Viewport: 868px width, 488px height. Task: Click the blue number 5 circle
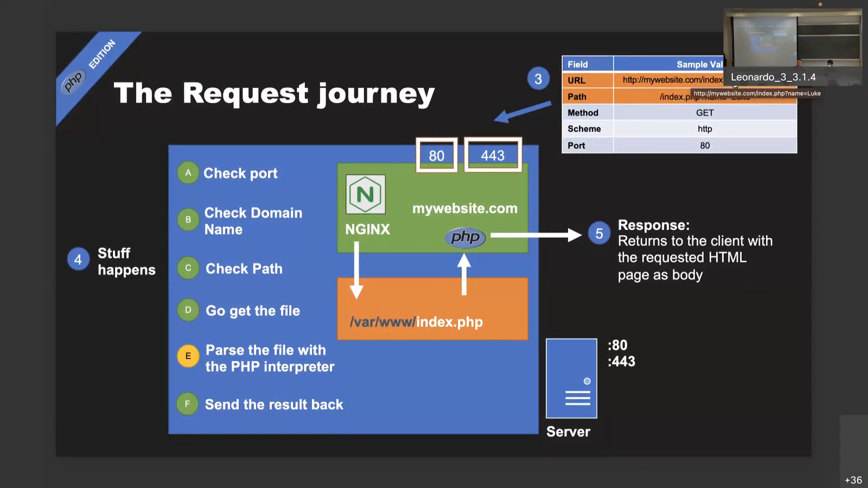pos(599,233)
